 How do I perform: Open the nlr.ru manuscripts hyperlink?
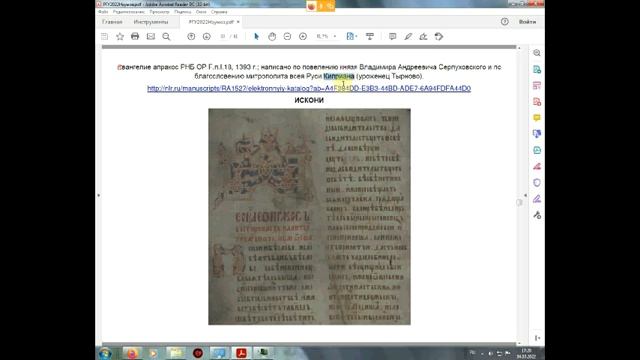pos(309,88)
